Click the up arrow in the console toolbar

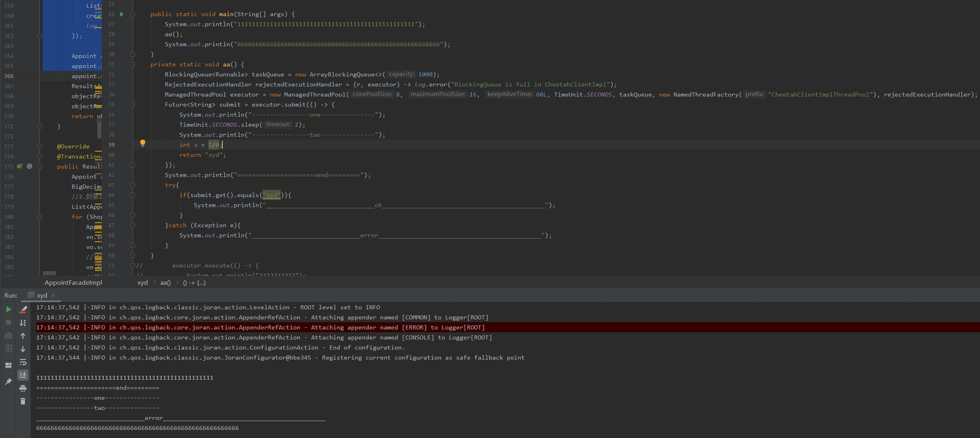pyautogui.click(x=23, y=336)
